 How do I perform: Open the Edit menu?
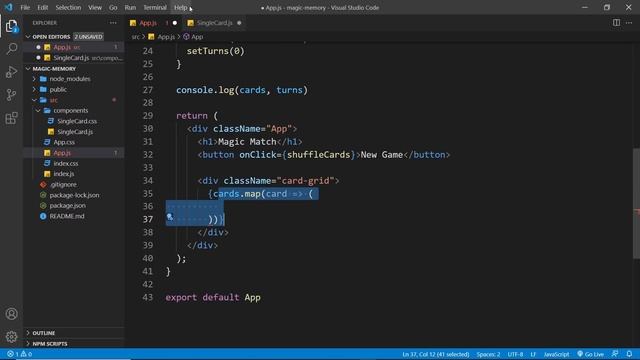pyautogui.click(x=42, y=7)
